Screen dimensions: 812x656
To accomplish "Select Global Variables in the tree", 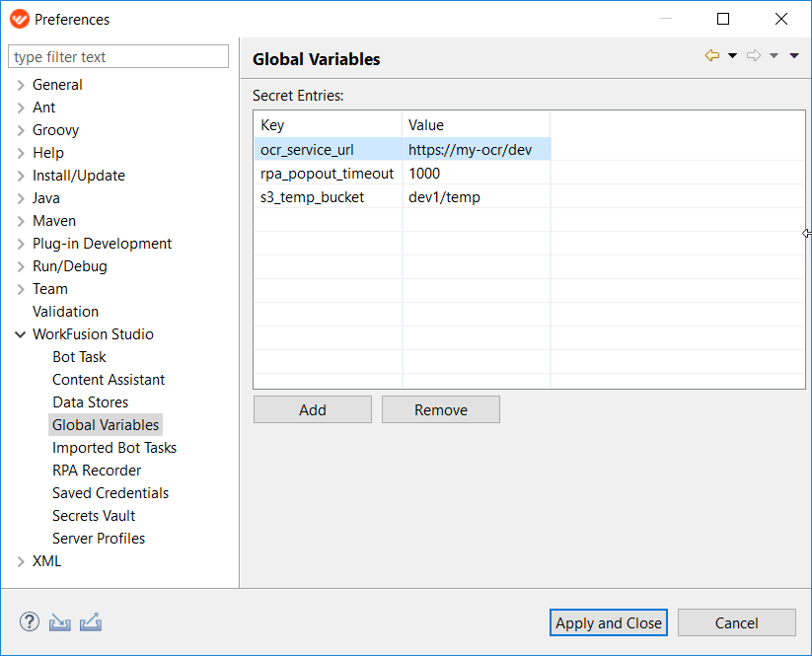I will 106,424.
